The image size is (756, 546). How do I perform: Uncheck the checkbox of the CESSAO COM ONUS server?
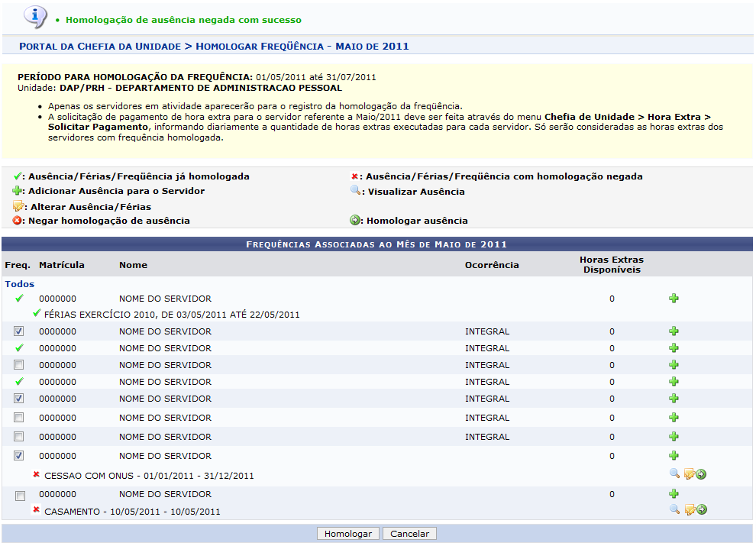[19, 456]
